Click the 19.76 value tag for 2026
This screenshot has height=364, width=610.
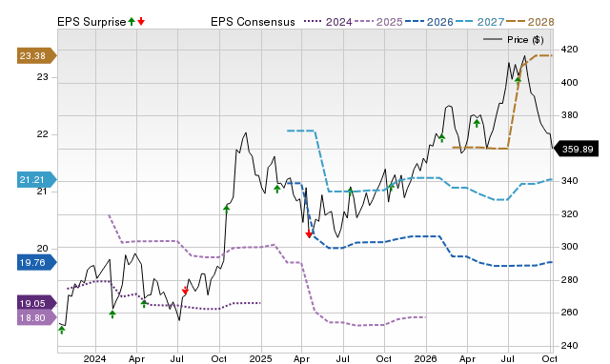pyautogui.click(x=36, y=262)
